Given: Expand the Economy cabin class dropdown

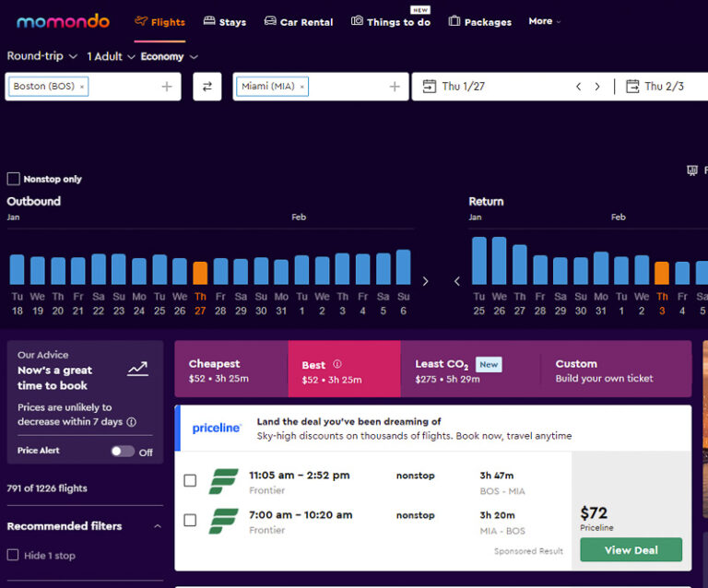Looking at the screenshot, I should pyautogui.click(x=169, y=56).
